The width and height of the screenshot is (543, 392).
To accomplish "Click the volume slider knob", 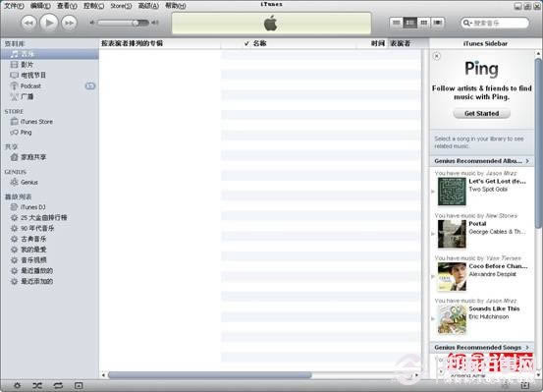I will [x=136, y=23].
